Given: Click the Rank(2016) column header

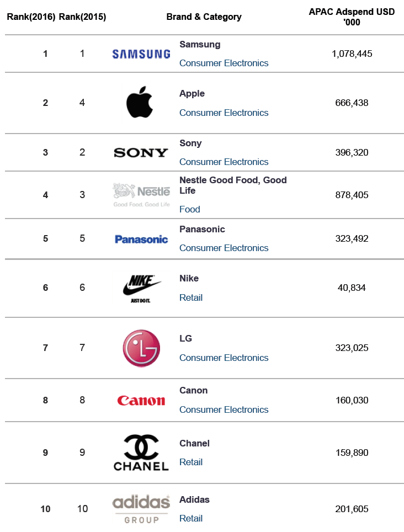Looking at the screenshot, I should 31,17.
